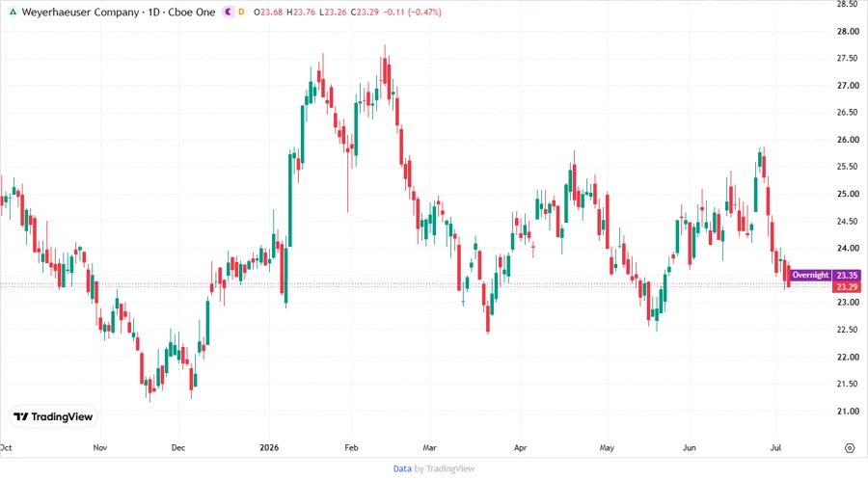
Task: Click the Weyerhaeuser Company symbol logo icon
Action: pos(13,12)
